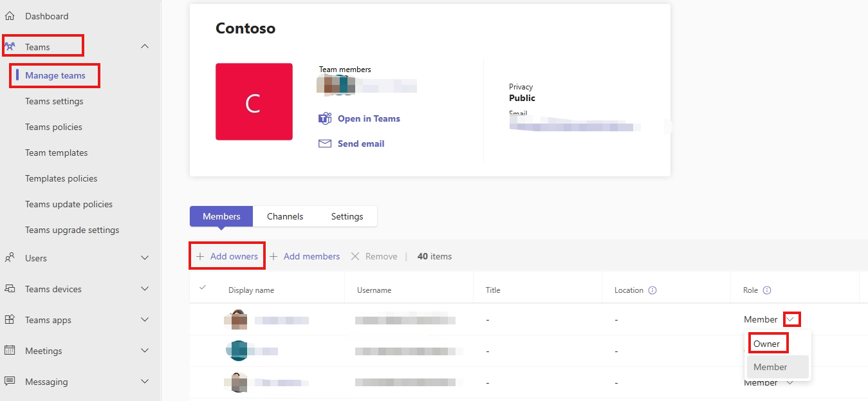Screen dimensions: 868x401
Task: Click the red Contoso team avatar
Action: click(254, 102)
